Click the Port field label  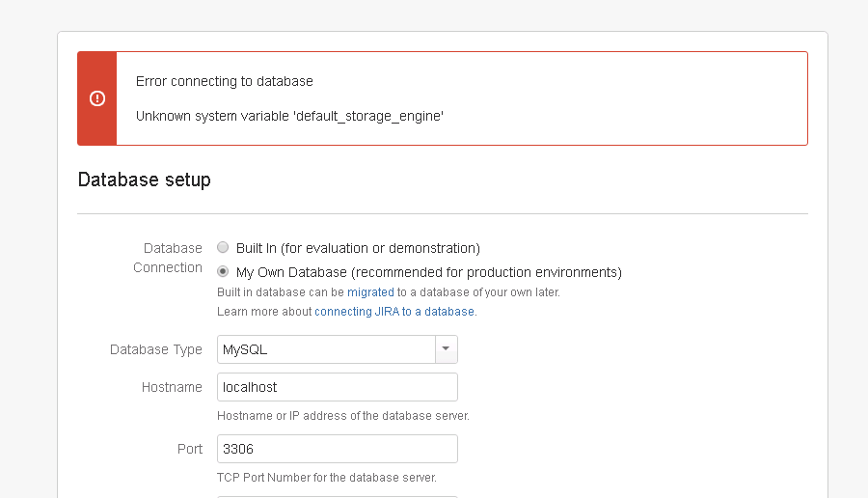click(190, 449)
